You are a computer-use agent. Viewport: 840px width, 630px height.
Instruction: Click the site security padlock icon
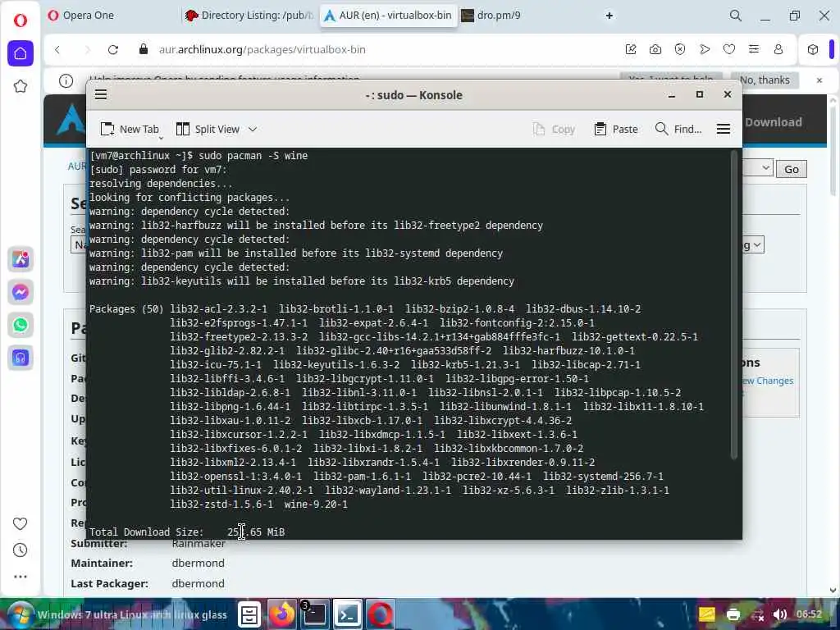143,49
